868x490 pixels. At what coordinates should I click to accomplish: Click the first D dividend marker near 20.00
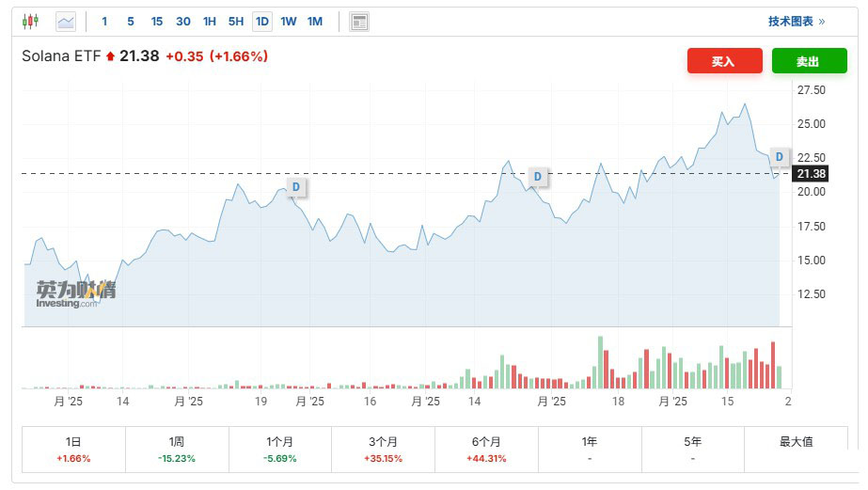tap(296, 187)
